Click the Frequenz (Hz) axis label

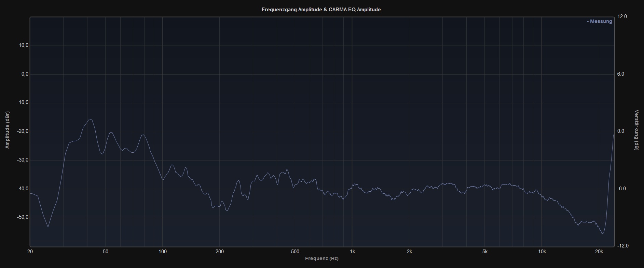coord(321,258)
